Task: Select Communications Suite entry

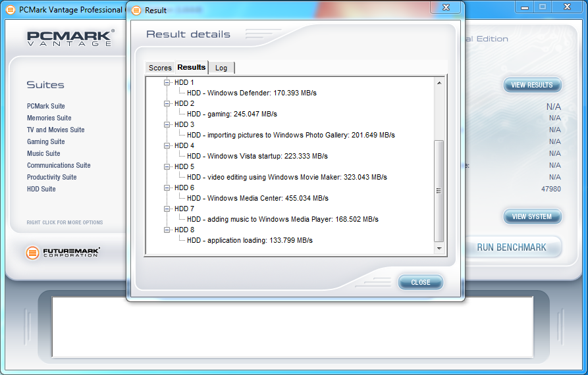Action: tap(59, 165)
